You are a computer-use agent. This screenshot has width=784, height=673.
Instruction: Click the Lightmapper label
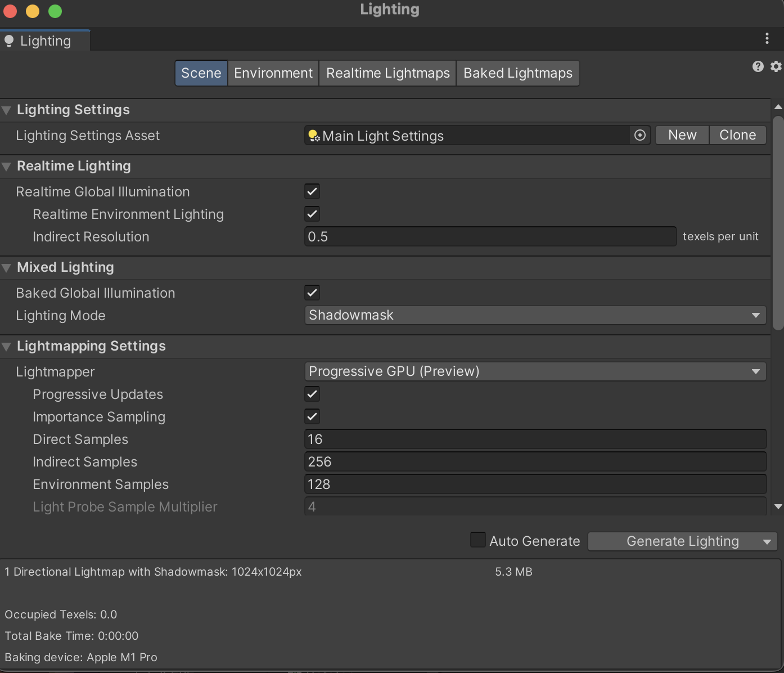click(55, 372)
